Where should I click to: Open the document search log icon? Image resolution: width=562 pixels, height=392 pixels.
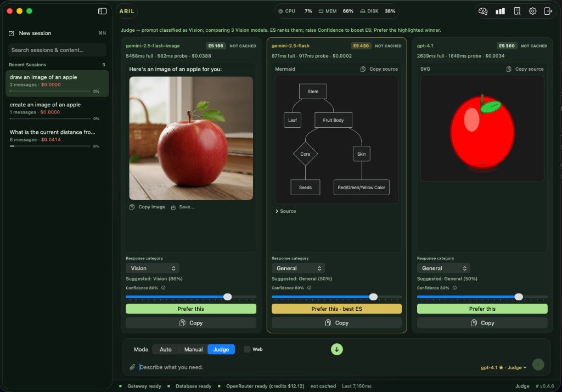[x=517, y=11]
